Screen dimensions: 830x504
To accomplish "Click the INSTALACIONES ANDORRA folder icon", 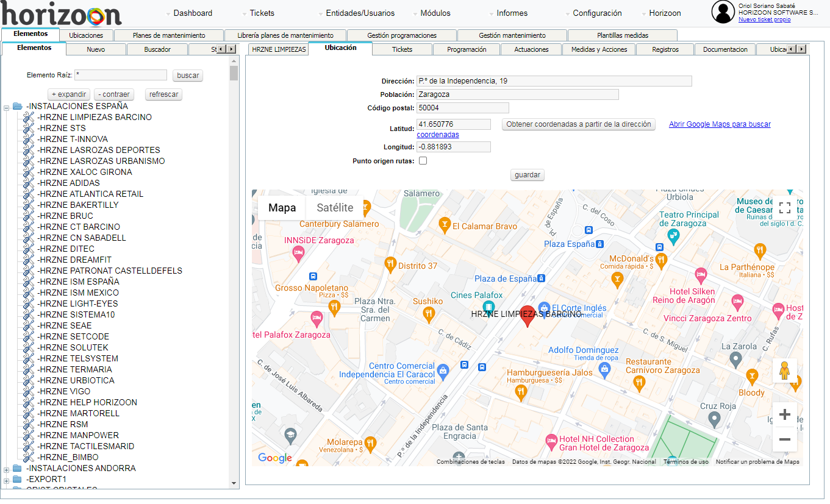I will click(18, 469).
